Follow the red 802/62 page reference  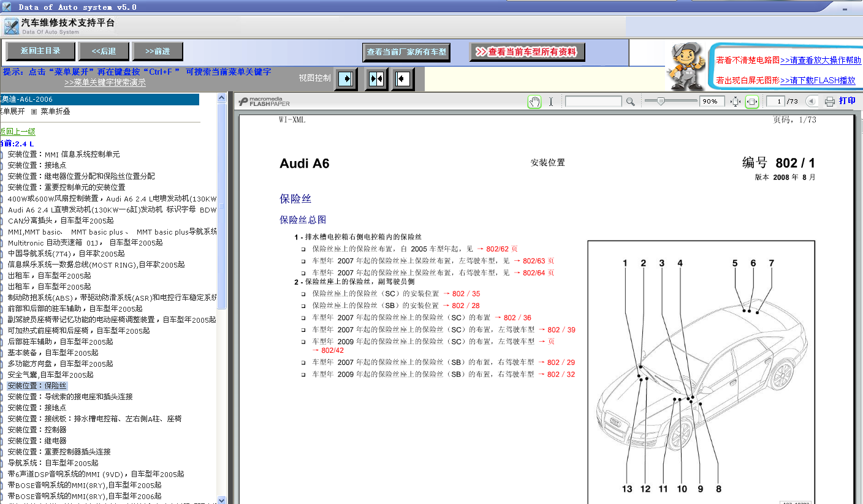497,249
